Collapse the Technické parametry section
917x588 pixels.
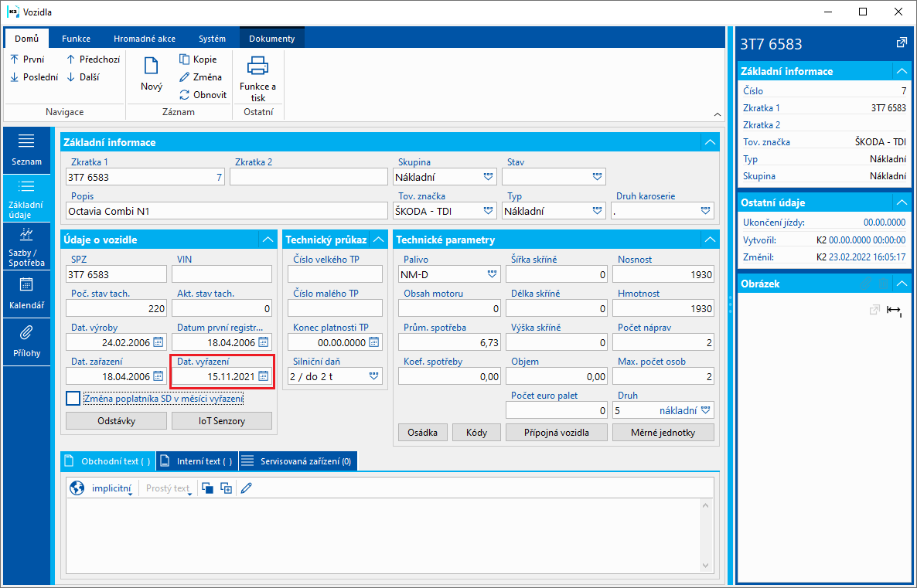pyautogui.click(x=710, y=240)
